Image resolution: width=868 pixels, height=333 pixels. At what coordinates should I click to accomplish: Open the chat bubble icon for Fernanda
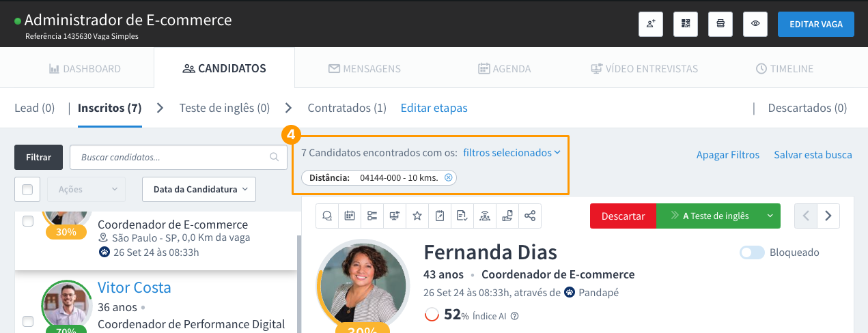pyautogui.click(x=327, y=216)
